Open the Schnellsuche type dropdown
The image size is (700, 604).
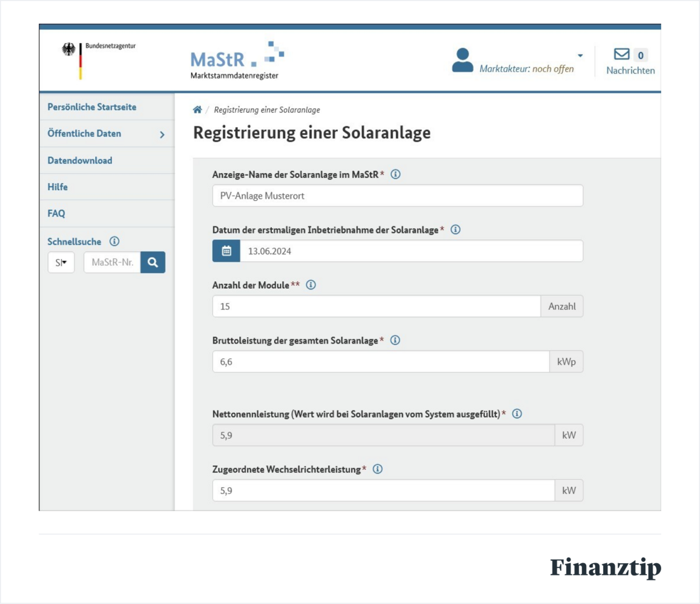[61, 263]
